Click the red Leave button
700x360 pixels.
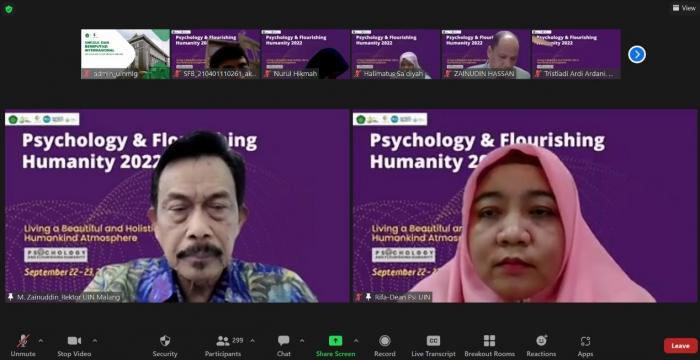click(680, 346)
